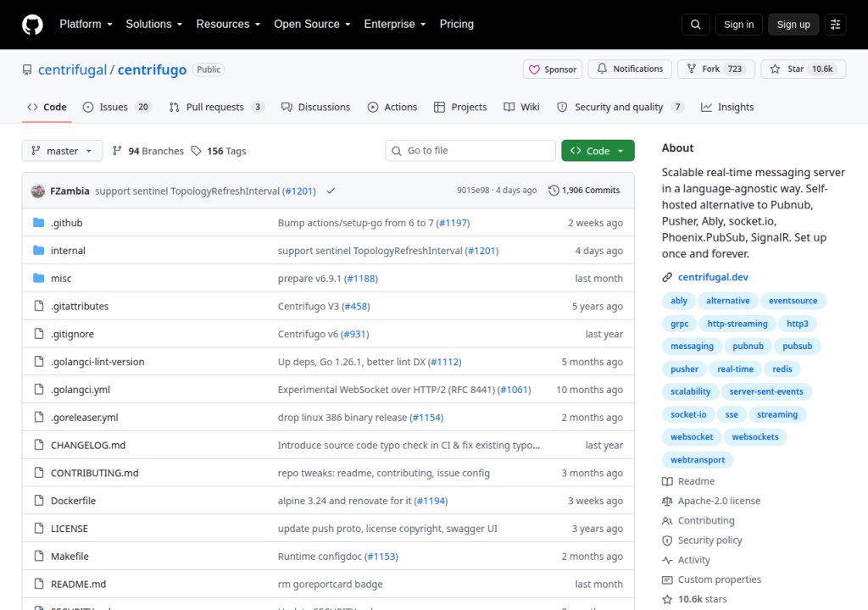
Task: Switch to the Projects tab
Action: (460, 108)
